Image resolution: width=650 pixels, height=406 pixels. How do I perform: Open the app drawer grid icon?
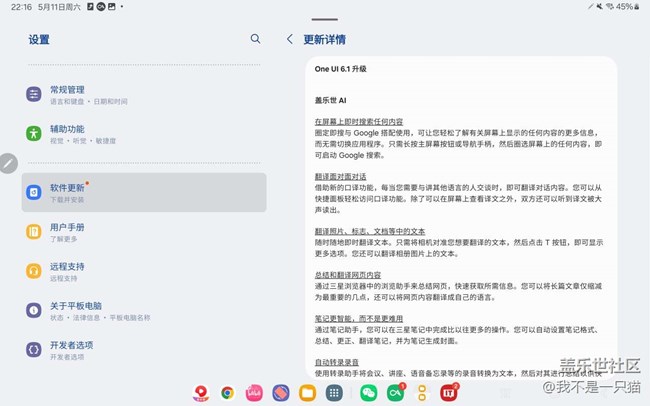pyautogui.click(x=335, y=393)
